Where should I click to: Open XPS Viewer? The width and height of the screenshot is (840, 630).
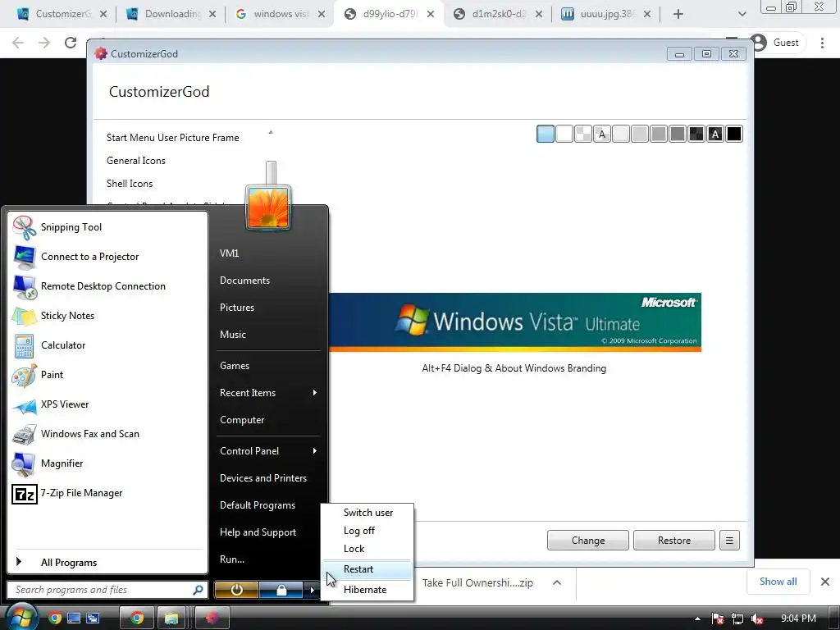point(107,404)
